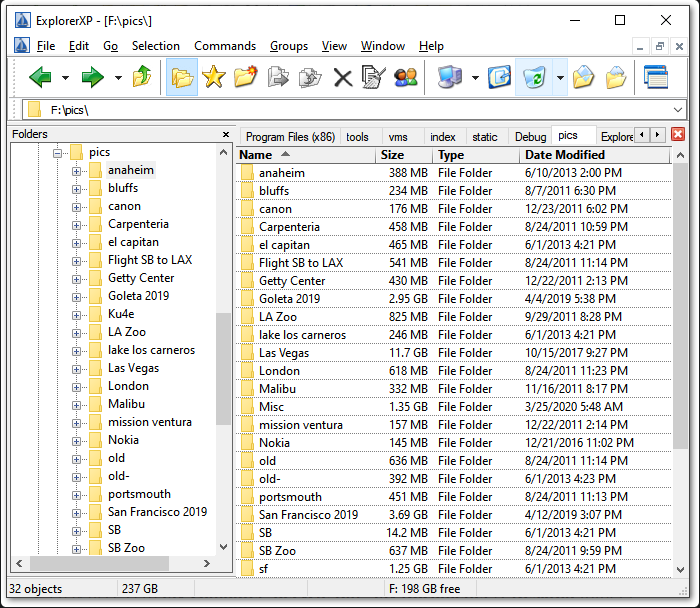Select the Misc folder in list

pos(454,407)
